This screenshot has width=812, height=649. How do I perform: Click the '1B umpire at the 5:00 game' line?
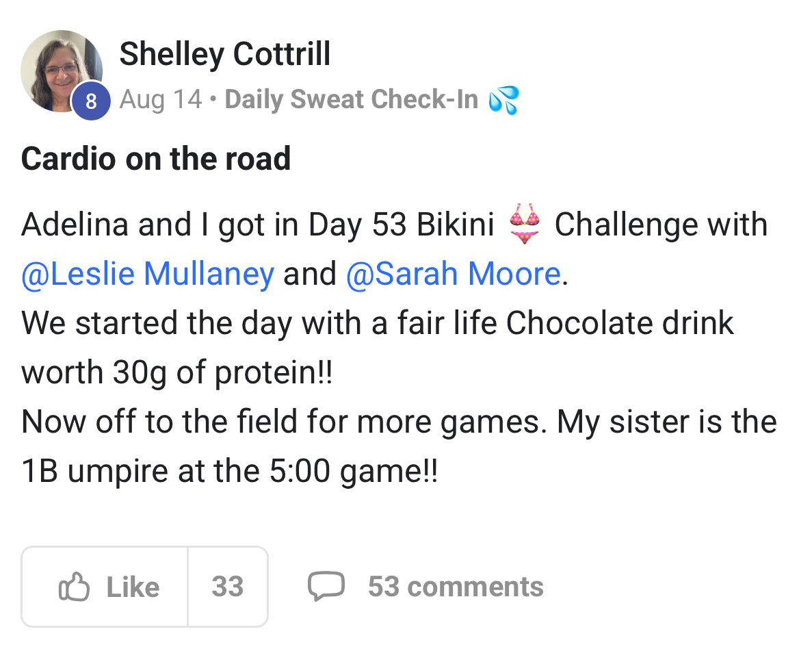coord(229,471)
